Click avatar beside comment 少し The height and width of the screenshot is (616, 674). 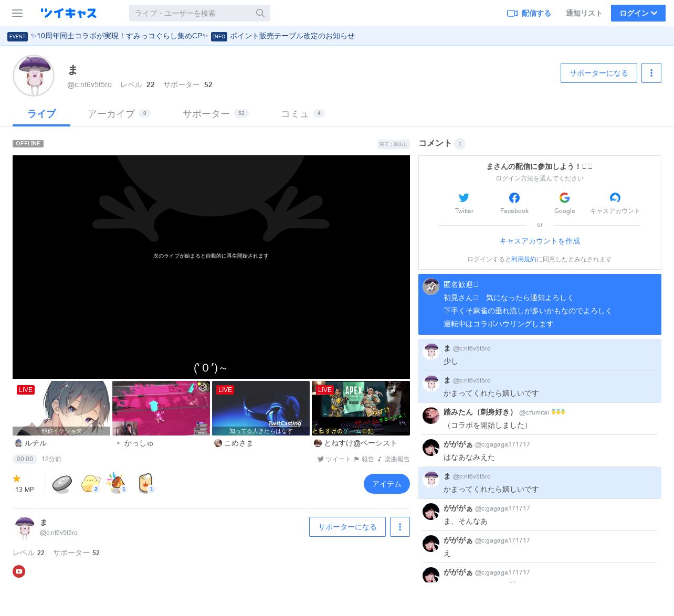[431, 352]
